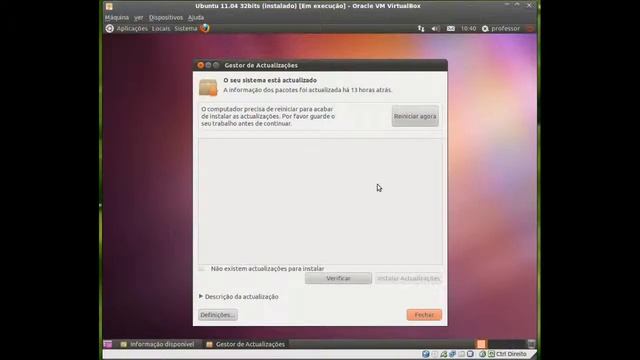Open the Dispositivos menu
640x360 pixels.
click(x=166, y=18)
